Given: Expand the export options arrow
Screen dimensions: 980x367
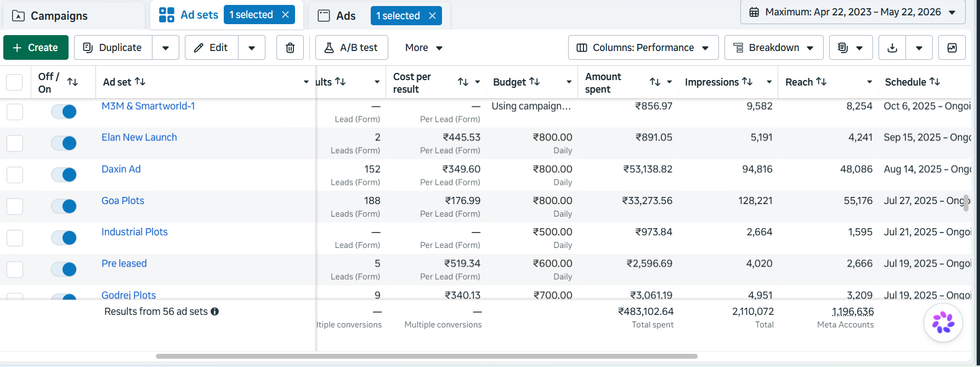Looking at the screenshot, I should click(919, 48).
